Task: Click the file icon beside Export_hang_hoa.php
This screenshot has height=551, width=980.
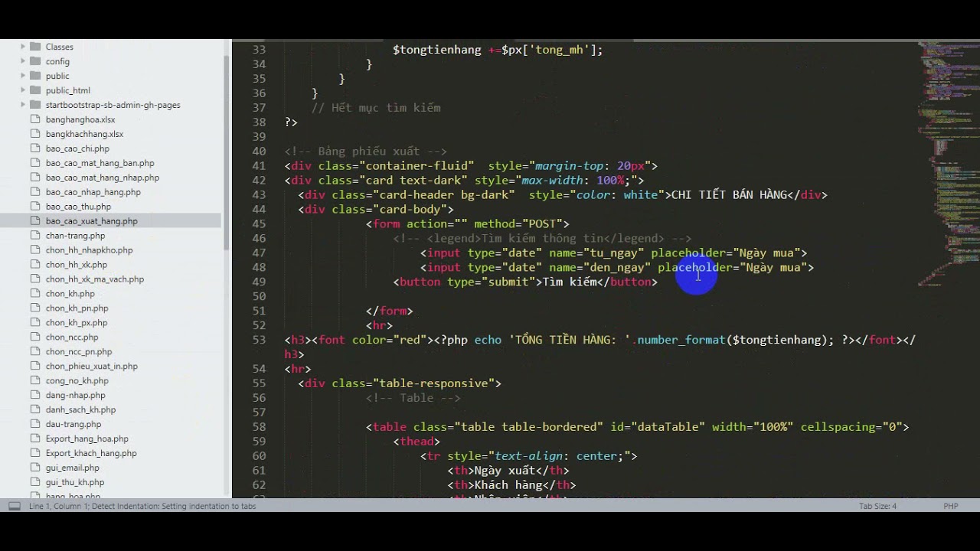Action: 35,439
